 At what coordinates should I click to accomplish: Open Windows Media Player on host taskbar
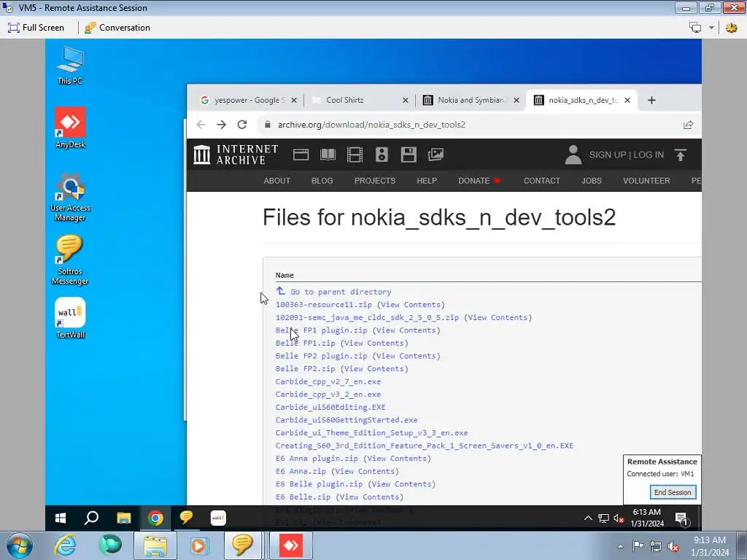click(198, 545)
